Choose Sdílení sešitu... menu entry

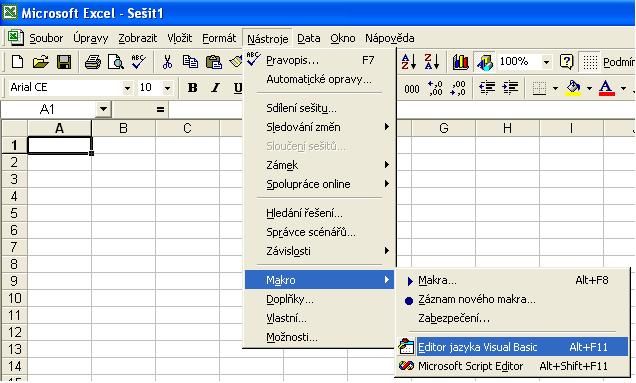point(319,108)
